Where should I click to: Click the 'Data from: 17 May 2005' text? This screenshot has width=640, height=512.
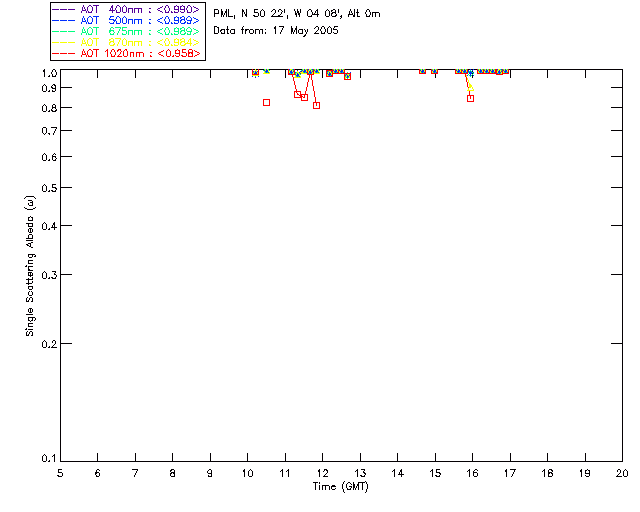pos(276,31)
